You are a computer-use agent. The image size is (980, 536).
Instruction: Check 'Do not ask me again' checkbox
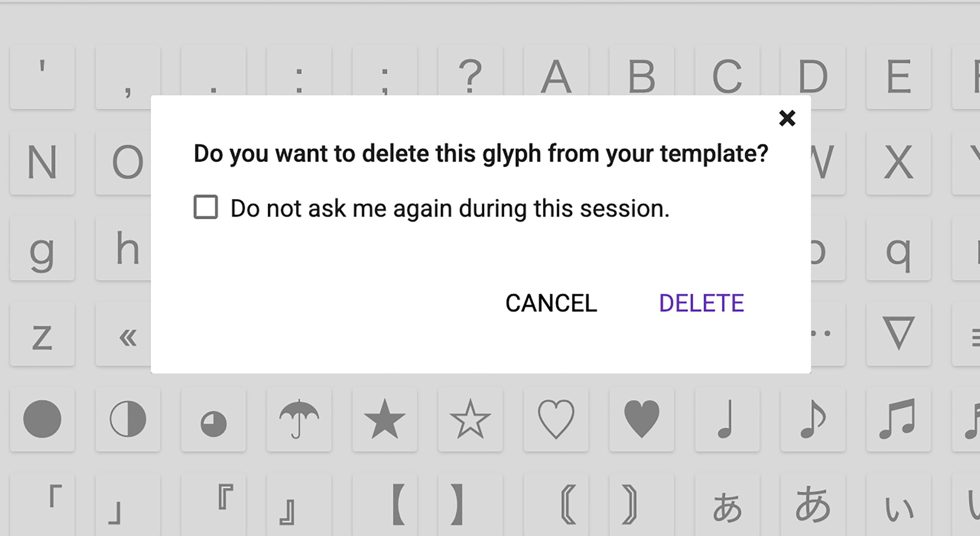(206, 207)
